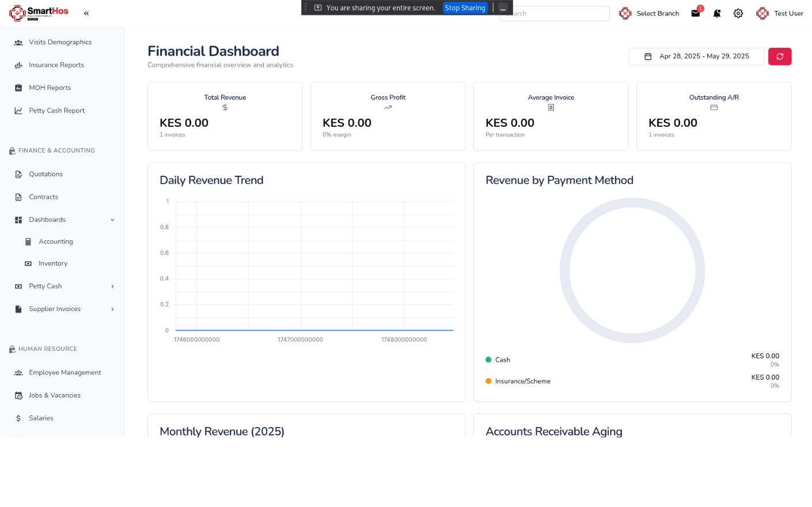812x507 pixels.
Task: Open the Inventory dashboard menu item
Action: 52,264
